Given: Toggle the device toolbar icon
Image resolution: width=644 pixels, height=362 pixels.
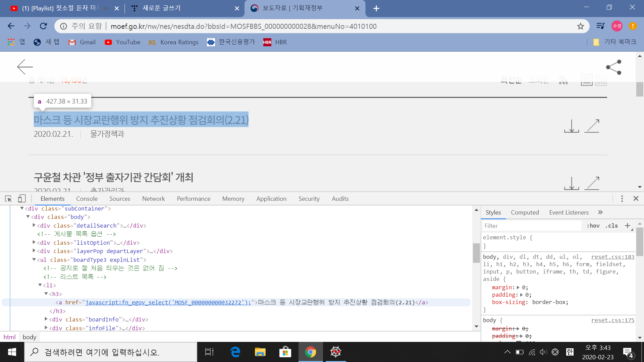Looking at the screenshot, I should coord(22,199).
